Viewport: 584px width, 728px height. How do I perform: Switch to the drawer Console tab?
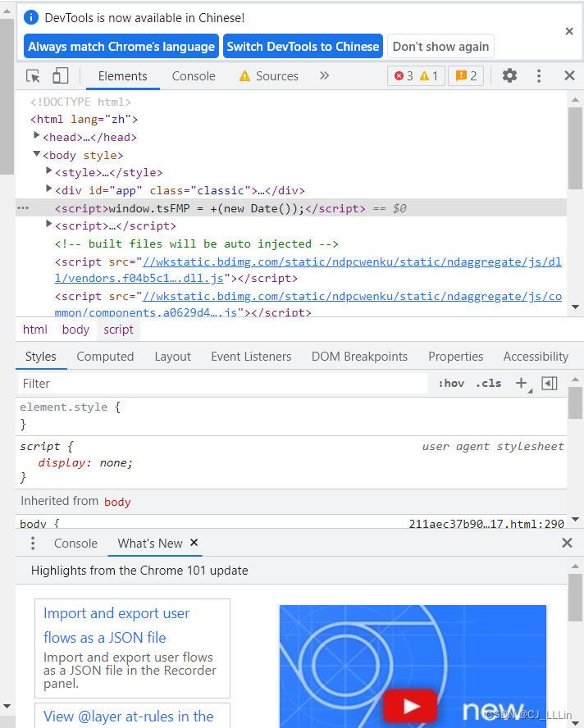(x=75, y=544)
